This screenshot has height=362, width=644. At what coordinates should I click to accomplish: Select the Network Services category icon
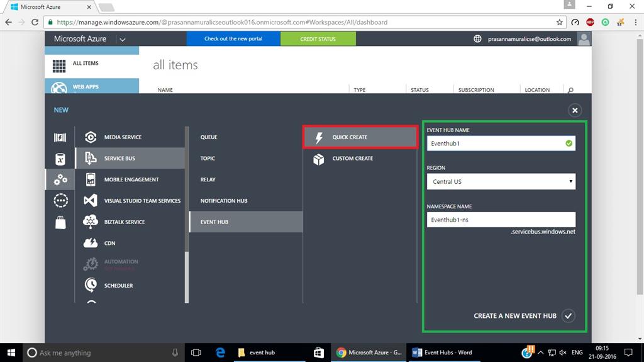click(x=61, y=200)
